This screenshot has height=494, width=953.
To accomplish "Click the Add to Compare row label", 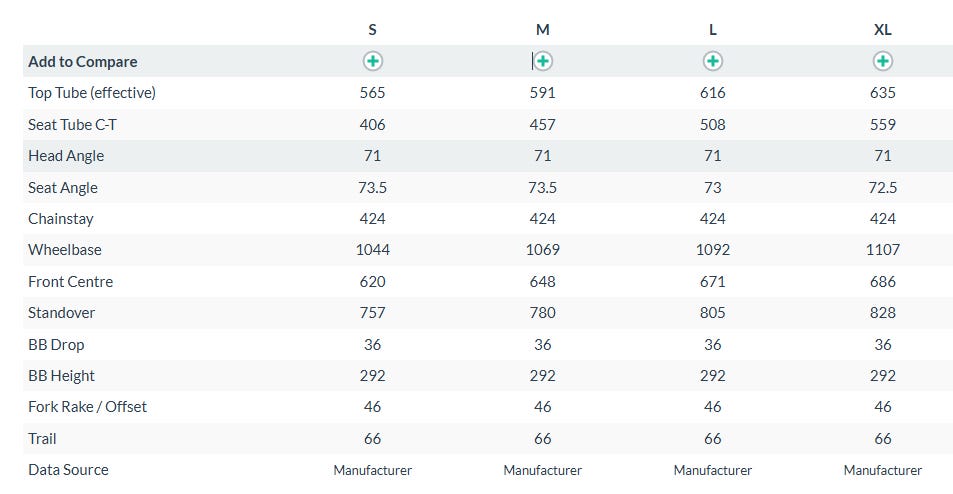I will pos(83,61).
